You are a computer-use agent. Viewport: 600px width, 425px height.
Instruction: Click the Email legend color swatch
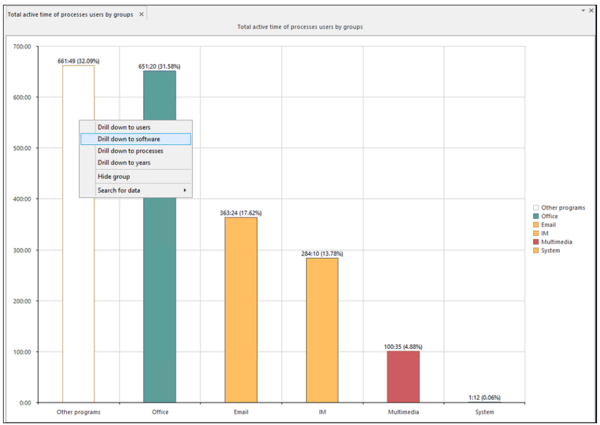point(536,225)
